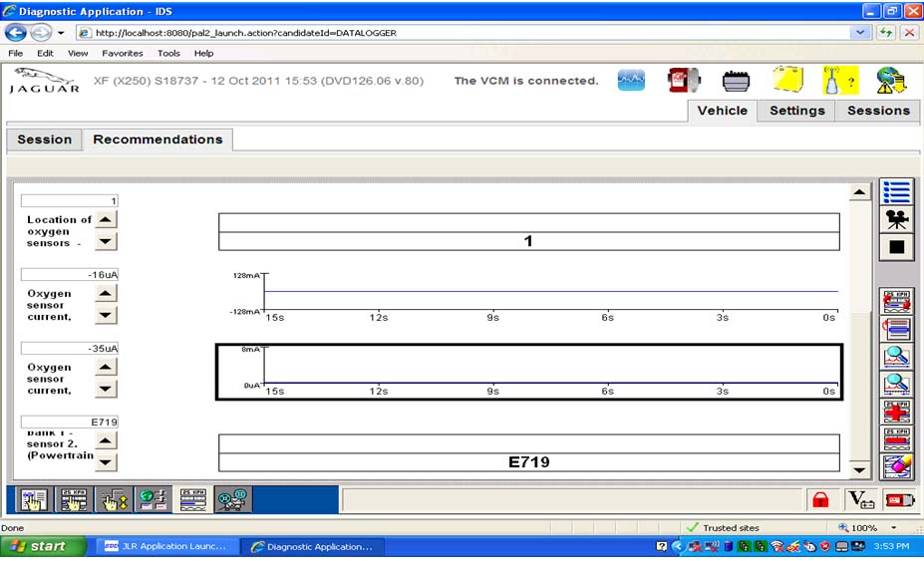Open the browser address bar dropdown
Screen dimensions: 924x561
(861, 33)
